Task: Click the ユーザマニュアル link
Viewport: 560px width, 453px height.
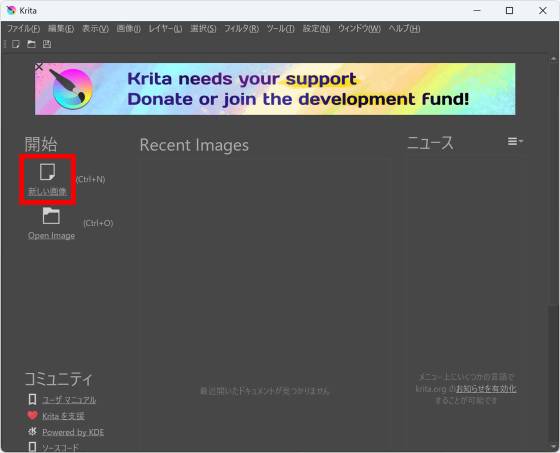Action: [x=69, y=400]
